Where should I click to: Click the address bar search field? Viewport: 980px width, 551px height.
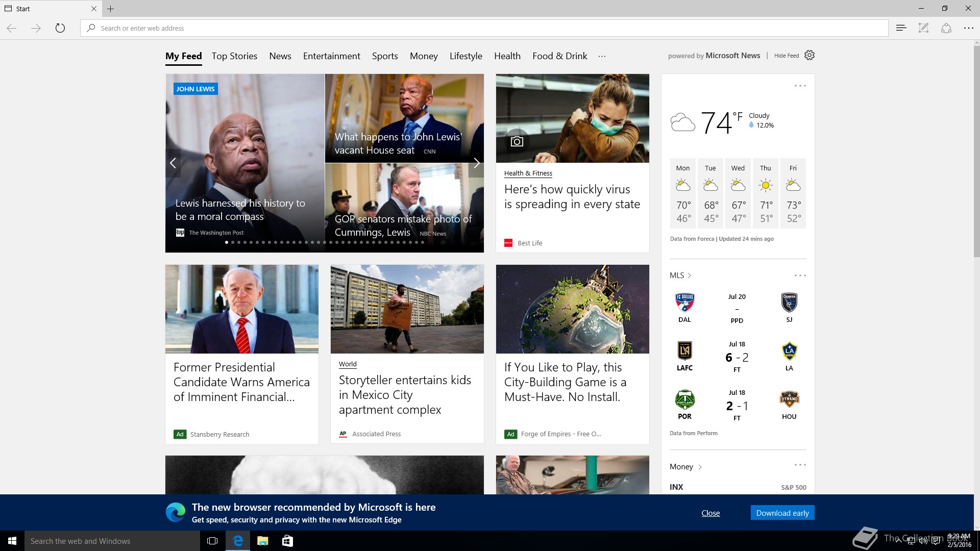click(484, 28)
